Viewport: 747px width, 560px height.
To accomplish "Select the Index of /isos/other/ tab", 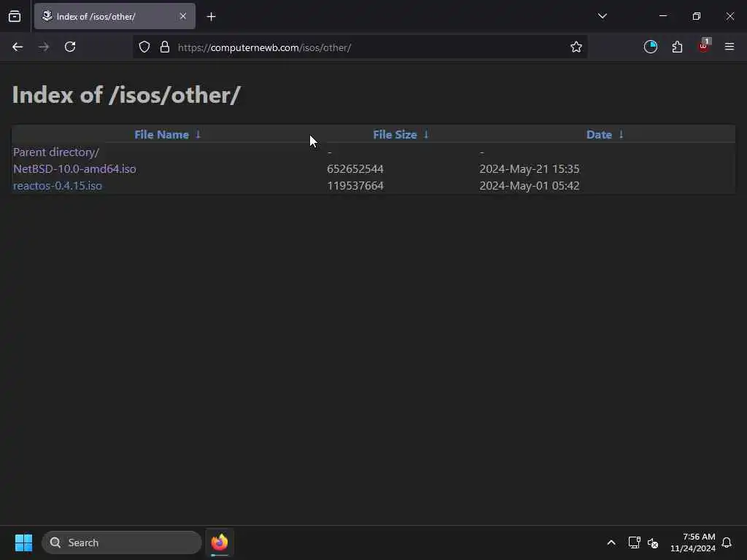I will coord(115,16).
